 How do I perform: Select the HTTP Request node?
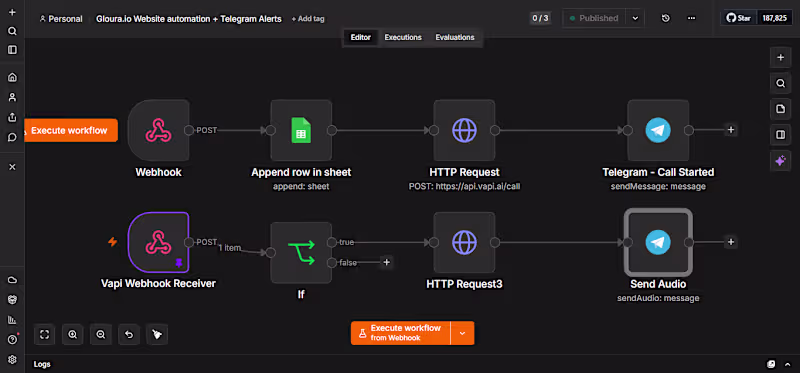[x=464, y=130]
